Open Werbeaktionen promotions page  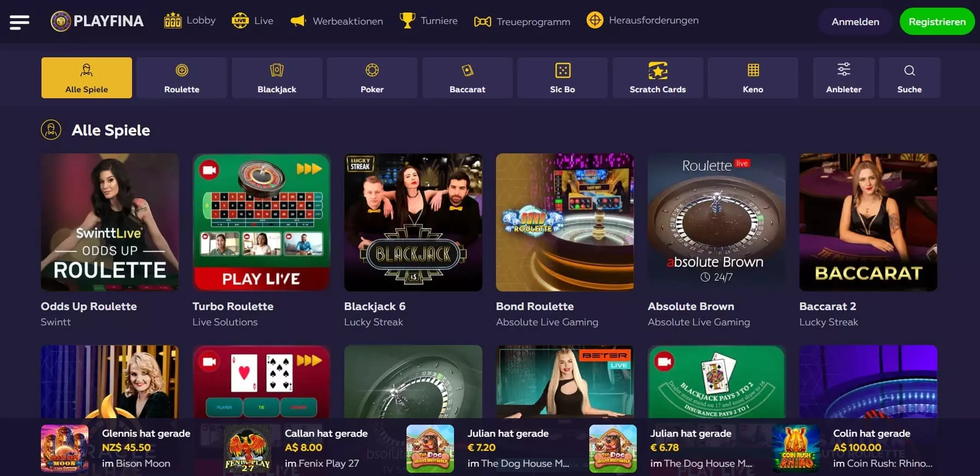pos(337,21)
